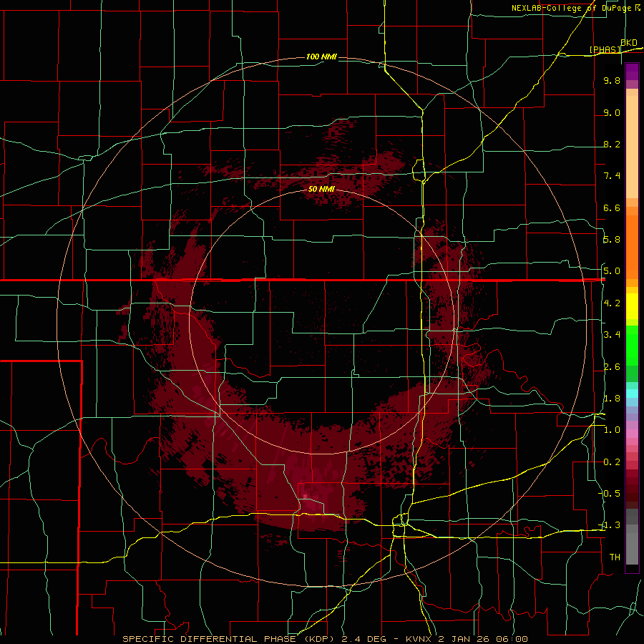Select the 5.0 value on the scale

612,271
